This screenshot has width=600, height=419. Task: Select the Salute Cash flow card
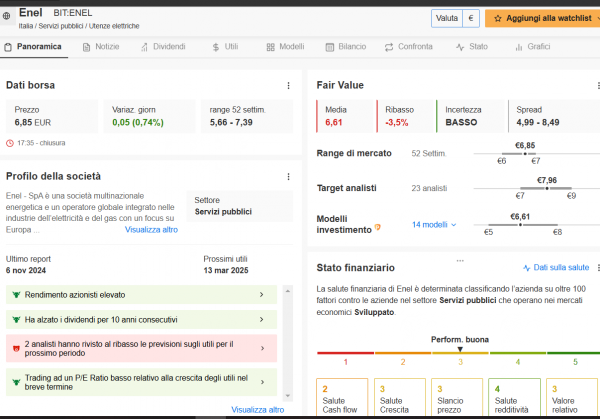point(342,397)
